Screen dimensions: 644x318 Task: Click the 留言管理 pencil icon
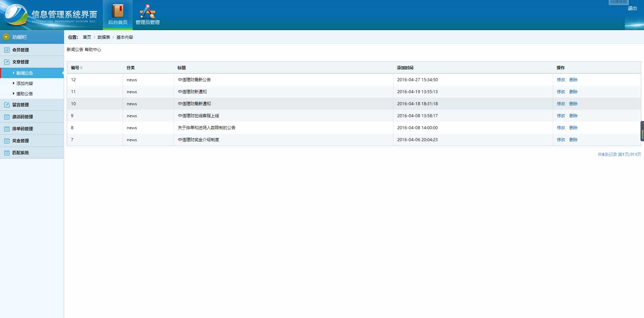point(6,105)
